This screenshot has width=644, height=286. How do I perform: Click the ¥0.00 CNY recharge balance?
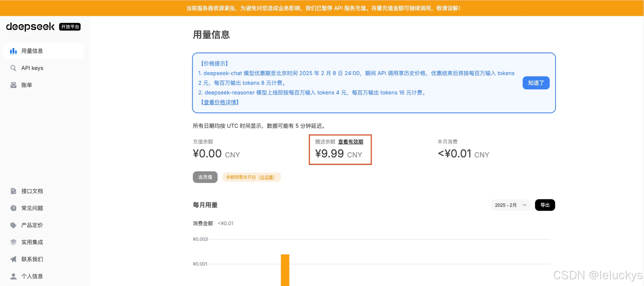click(x=216, y=154)
